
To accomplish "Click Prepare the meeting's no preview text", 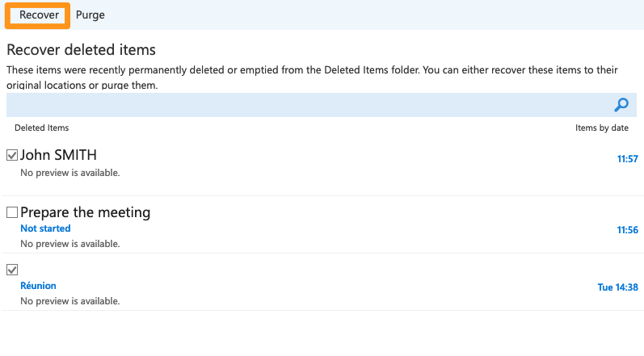I will tap(69, 244).
